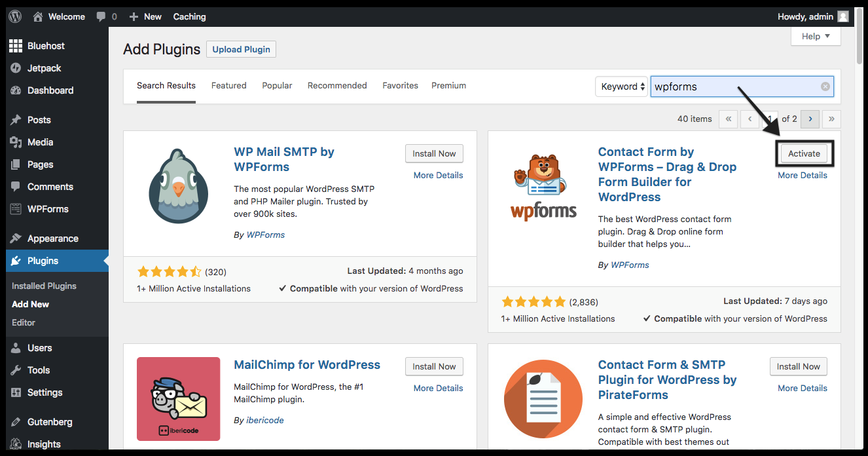Click the Insights chart icon
Image resolution: width=868 pixels, height=456 pixels.
point(16,444)
